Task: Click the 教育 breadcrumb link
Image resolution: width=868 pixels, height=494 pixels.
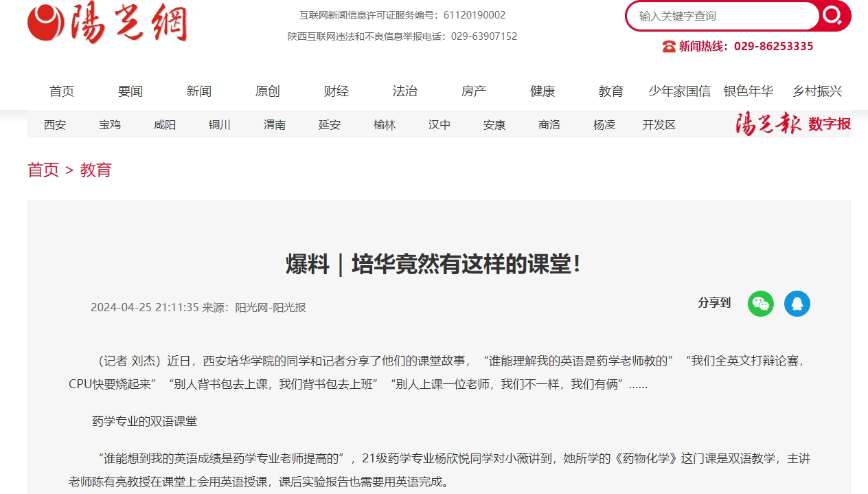Action: [x=95, y=170]
